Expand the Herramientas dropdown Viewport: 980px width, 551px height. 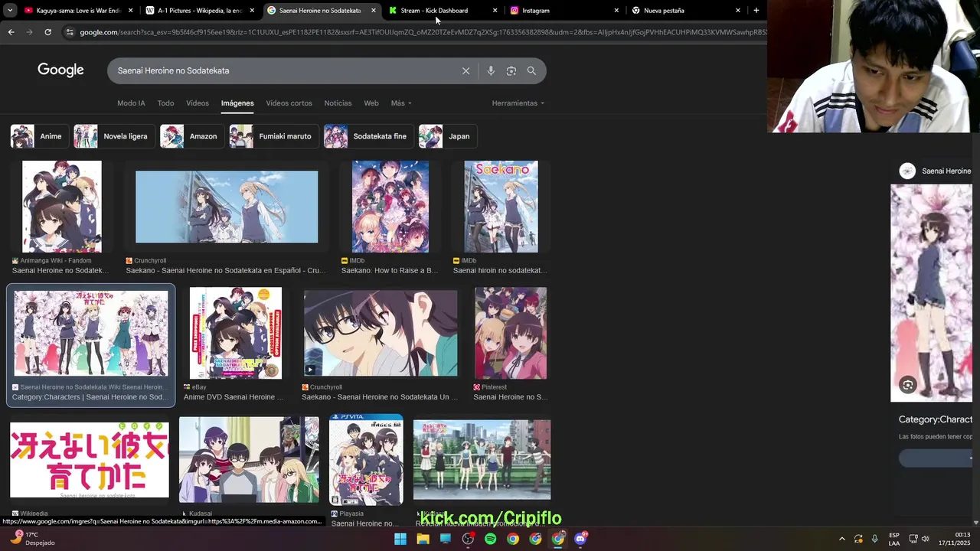coord(518,103)
